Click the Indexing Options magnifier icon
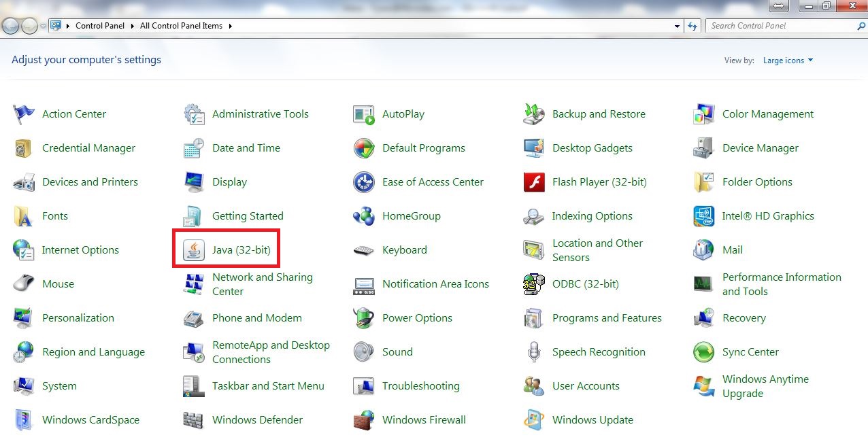868x448 pixels. coord(534,216)
